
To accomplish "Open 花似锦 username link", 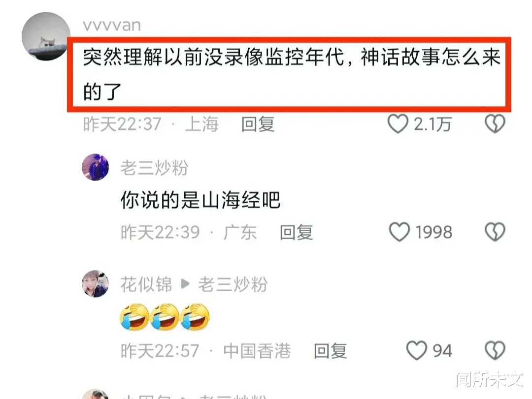I will click(146, 284).
